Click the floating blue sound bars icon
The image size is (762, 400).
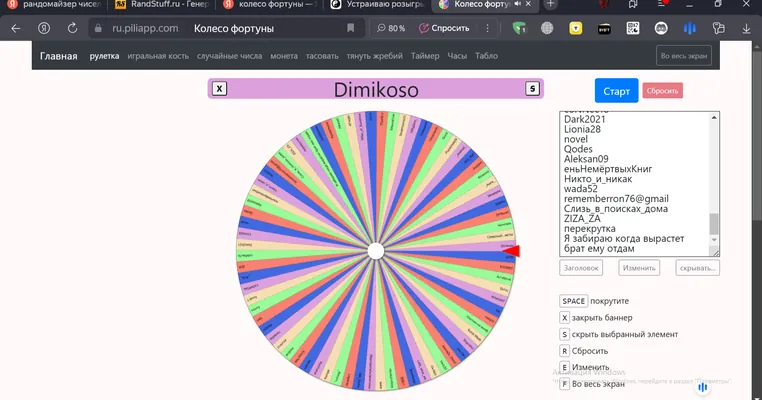pyautogui.click(x=702, y=387)
